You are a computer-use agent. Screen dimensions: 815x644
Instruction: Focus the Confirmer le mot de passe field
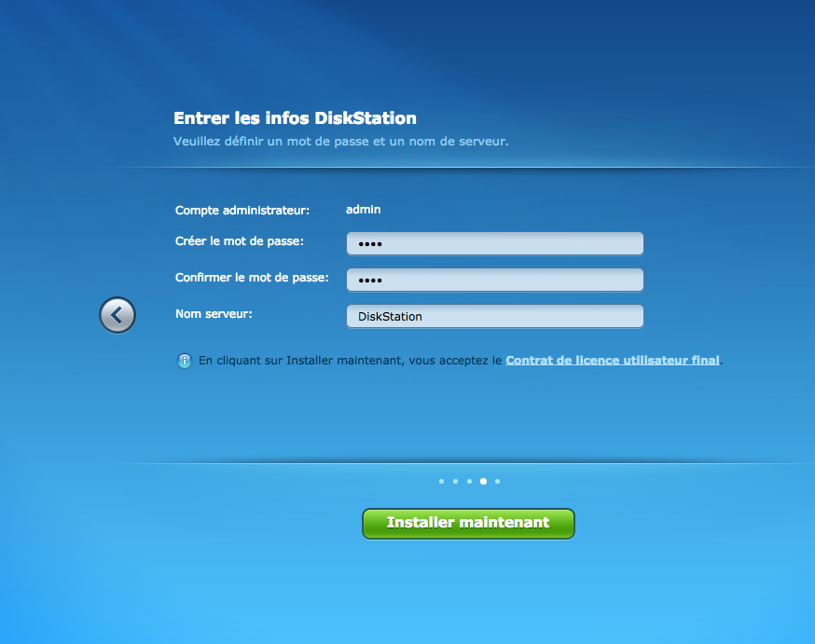tap(495, 280)
